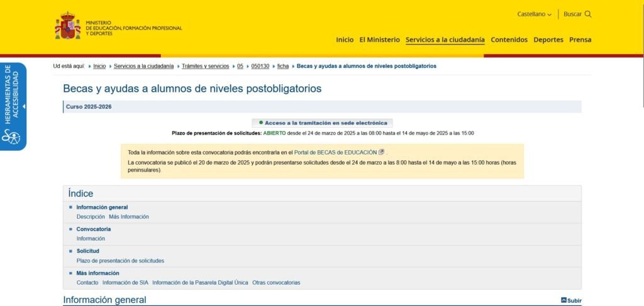Collapse the accessibility tools panel arrow
This screenshot has width=644, height=306.
[x=24, y=106]
